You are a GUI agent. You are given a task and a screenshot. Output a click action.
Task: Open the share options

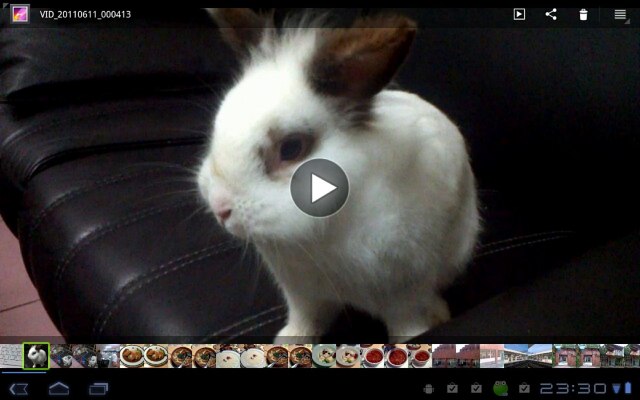click(x=551, y=14)
